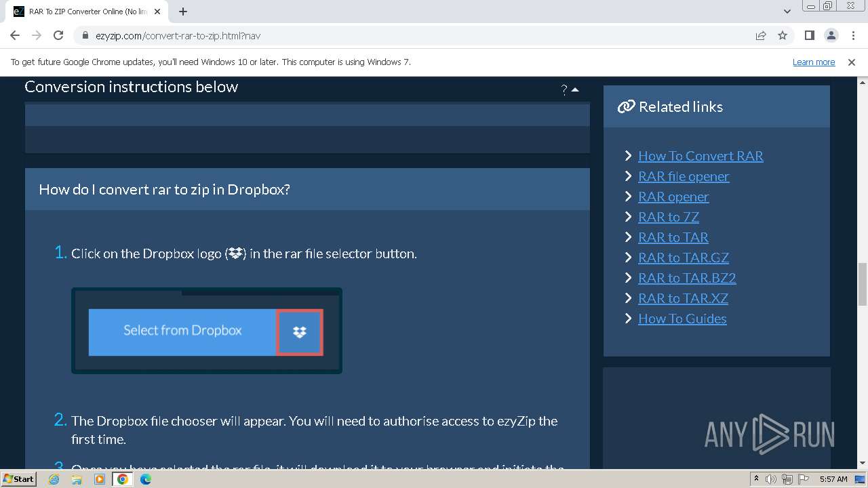Open the Chrome three-dot menu
This screenshot has width=868, height=488.
pyautogui.click(x=852, y=35)
